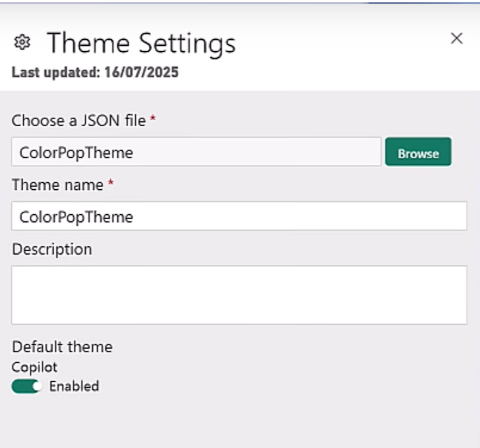Click the white knob of the Copilot toggle
Viewport: 480px width, 448px height.
click(x=35, y=387)
